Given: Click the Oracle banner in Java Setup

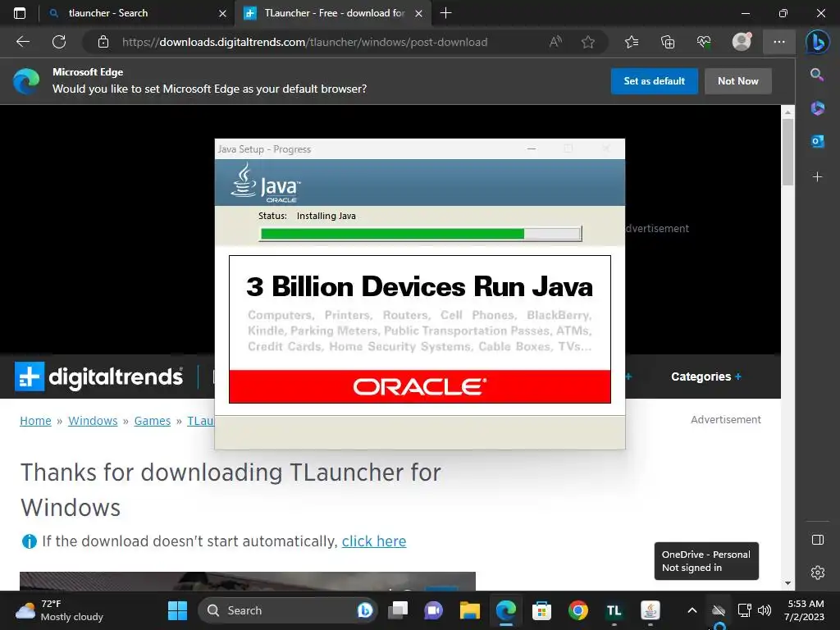Looking at the screenshot, I should point(419,386).
